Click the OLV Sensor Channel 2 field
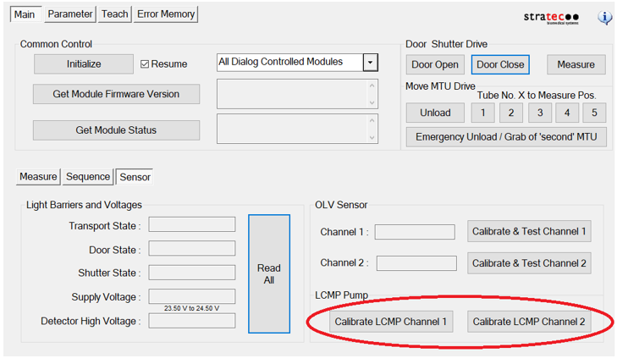The width and height of the screenshot is (617, 364). [416, 263]
